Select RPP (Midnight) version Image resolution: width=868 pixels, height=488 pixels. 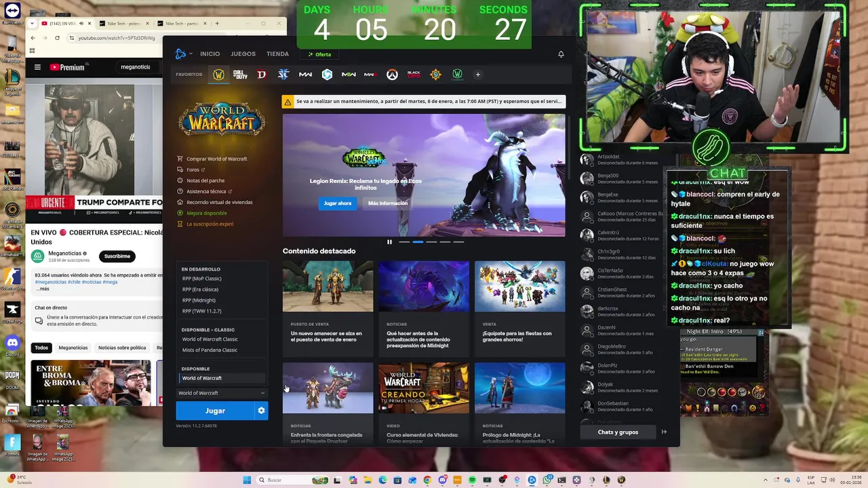pos(199,300)
